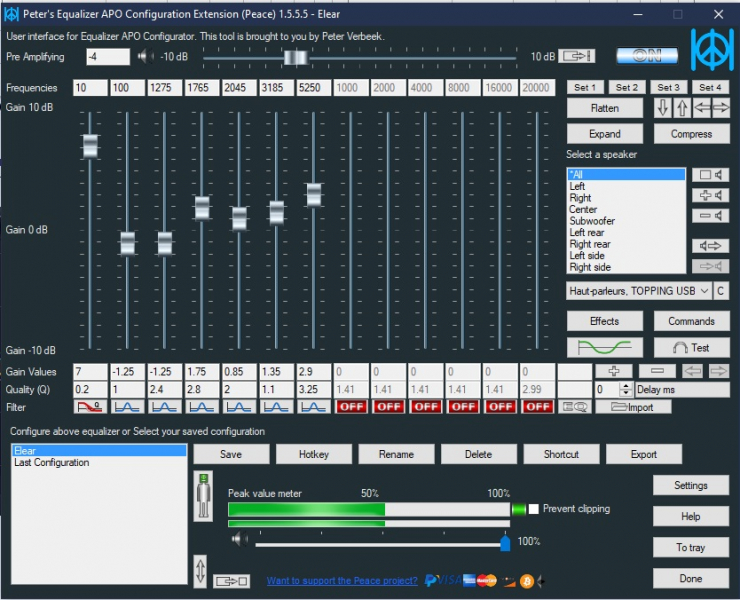Toggle the OFF filter under 16000 Hz
The width and height of the screenshot is (740, 600).
(501, 407)
